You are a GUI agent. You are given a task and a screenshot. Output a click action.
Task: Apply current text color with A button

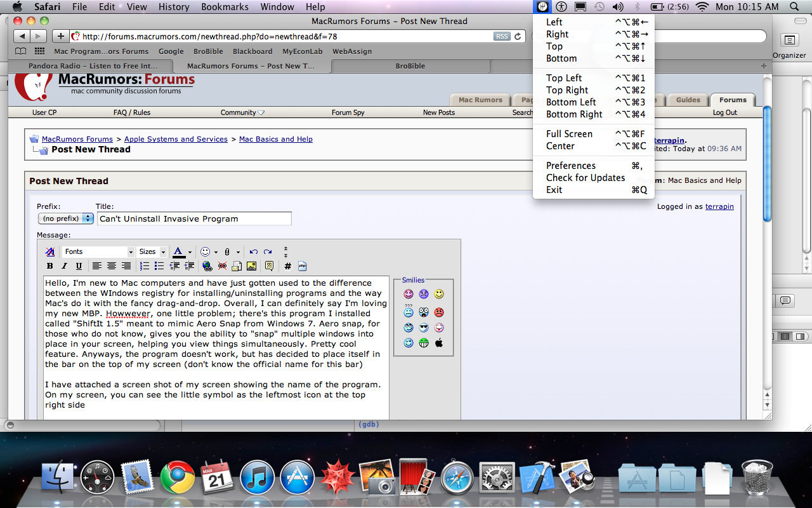pos(179,252)
